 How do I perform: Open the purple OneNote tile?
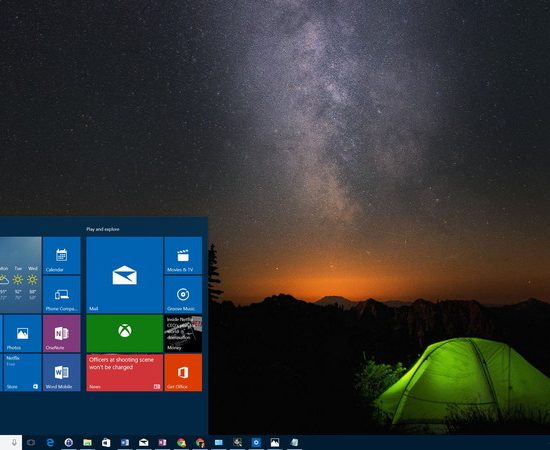tap(62, 333)
